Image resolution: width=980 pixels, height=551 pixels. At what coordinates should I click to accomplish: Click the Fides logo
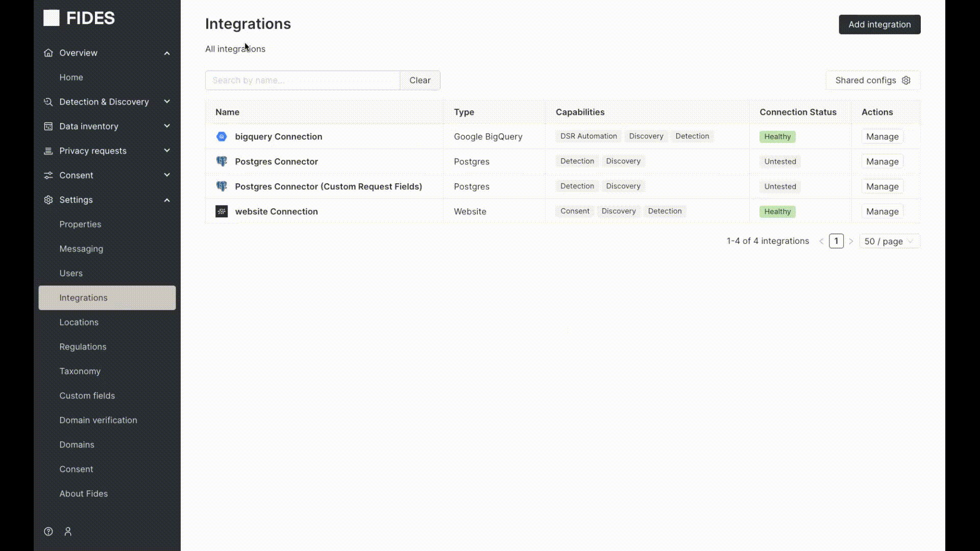click(79, 18)
